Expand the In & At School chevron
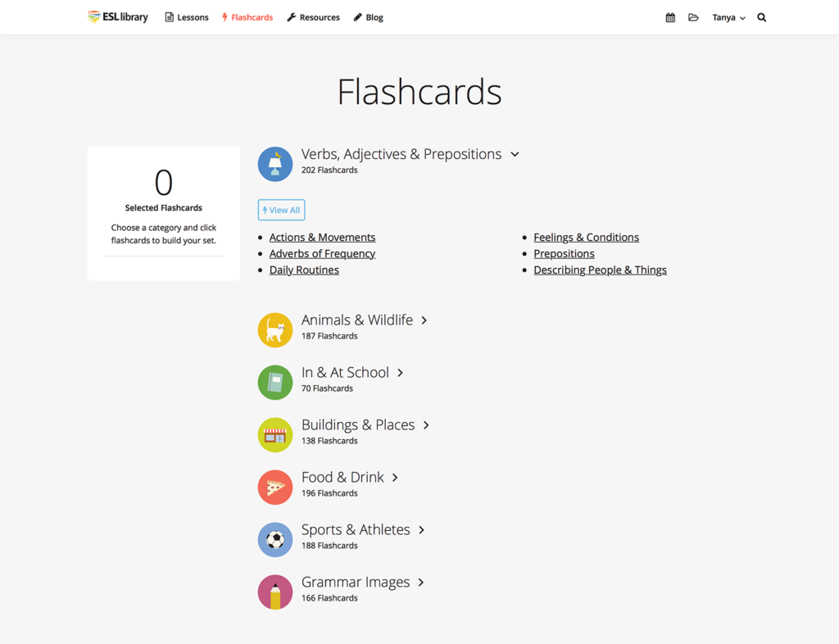The image size is (839, 644). coord(400,373)
